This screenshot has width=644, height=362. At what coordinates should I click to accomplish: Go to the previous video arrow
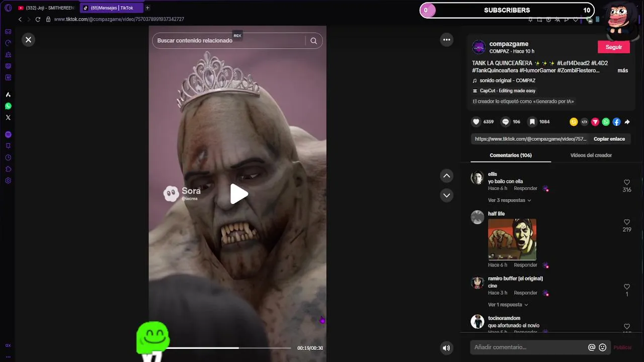pos(447,175)
